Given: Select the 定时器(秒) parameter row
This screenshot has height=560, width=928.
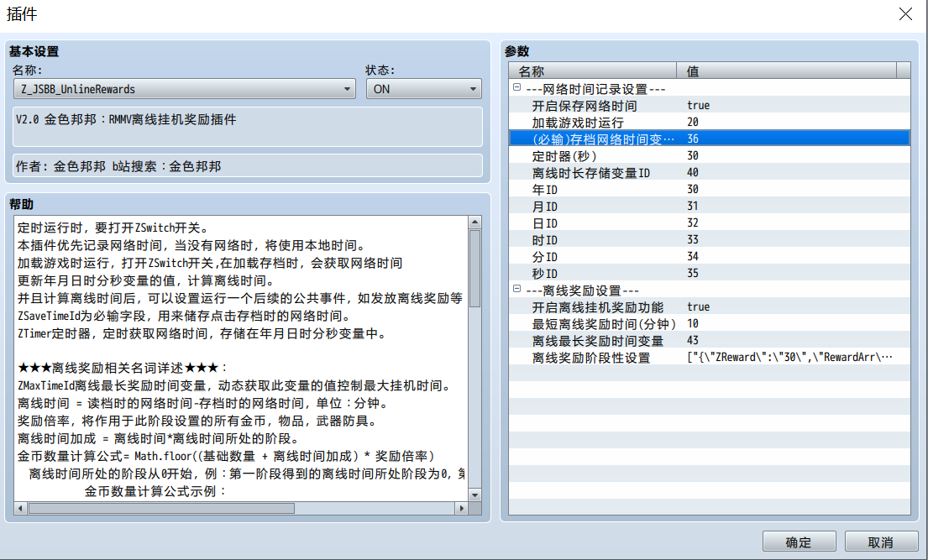Looking at the screenshot, I should [x=709, y=155].
